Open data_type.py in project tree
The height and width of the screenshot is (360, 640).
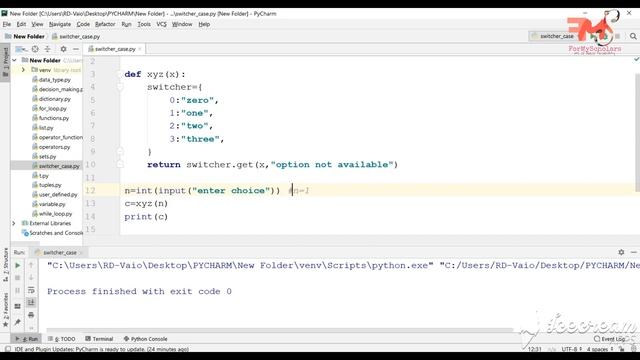(x=51, y=80)
